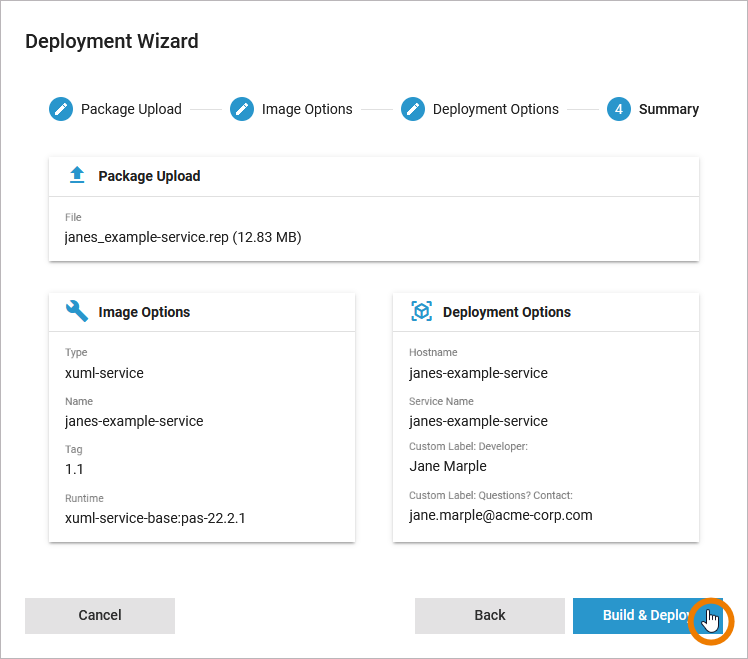Select the Summary step label
This screenshot has width=748, height=659.
(x=668, y=109)
